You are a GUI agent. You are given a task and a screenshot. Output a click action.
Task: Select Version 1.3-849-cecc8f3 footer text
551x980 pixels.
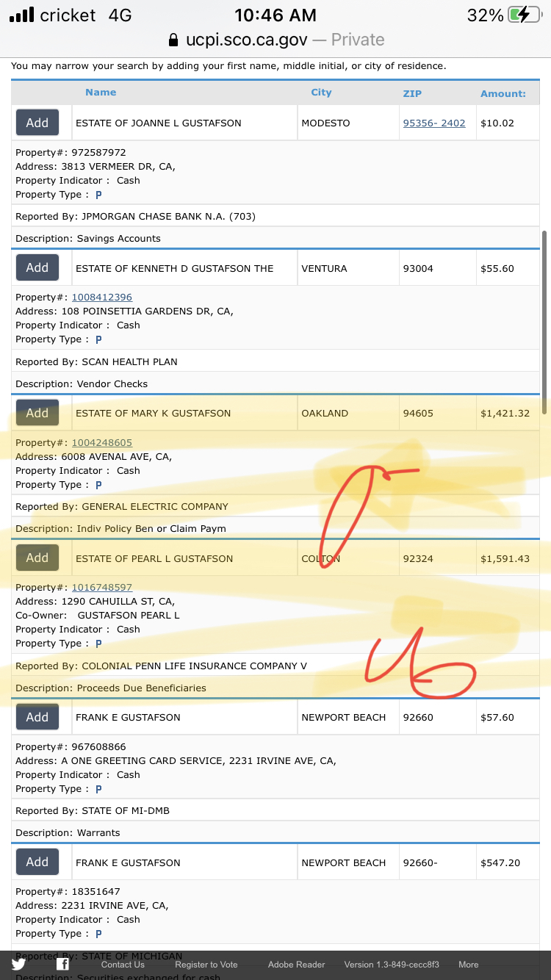pyautogui.click(x=392, y=965)
